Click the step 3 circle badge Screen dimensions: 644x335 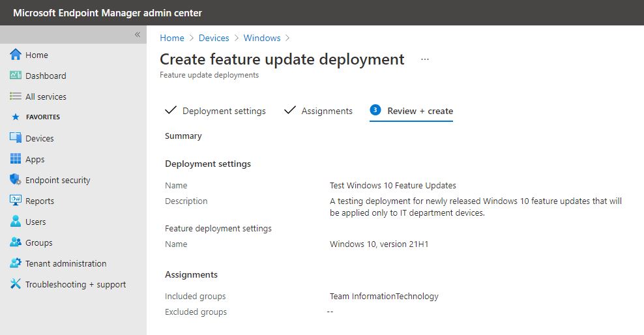click(x=375, y=110)
